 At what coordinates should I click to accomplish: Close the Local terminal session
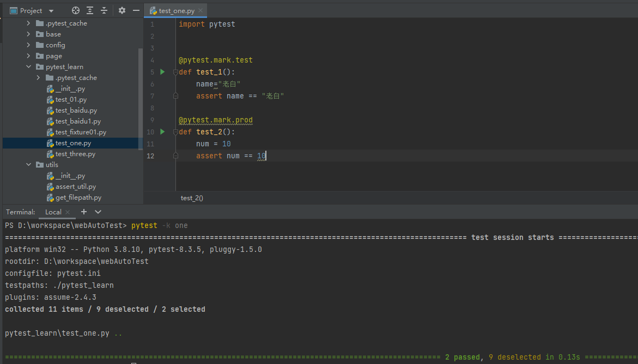[x=68, y=212]
